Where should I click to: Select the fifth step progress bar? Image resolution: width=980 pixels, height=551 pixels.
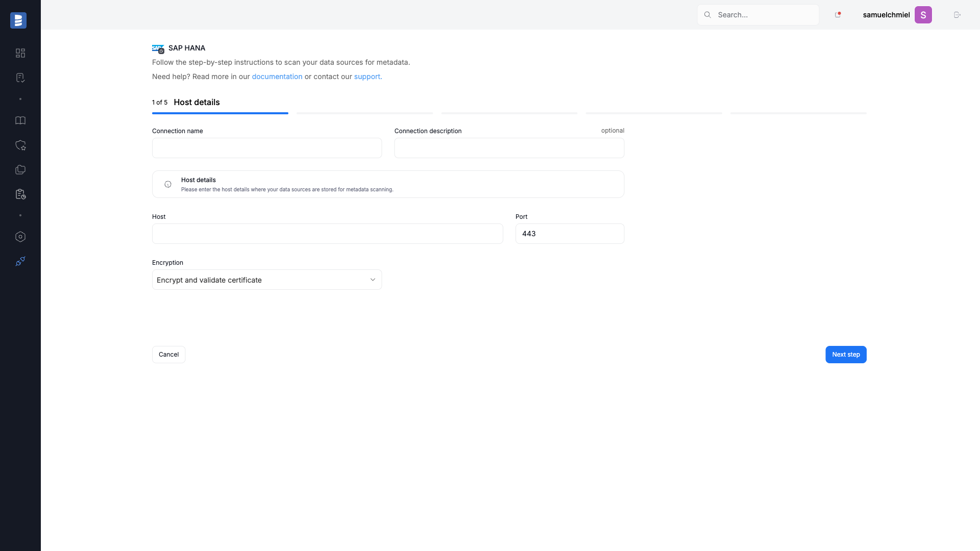pos(798,113)
